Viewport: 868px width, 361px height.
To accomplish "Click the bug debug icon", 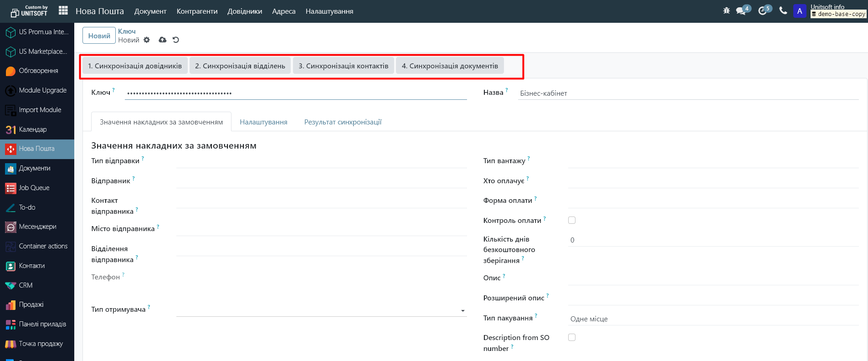I will 726,10.
